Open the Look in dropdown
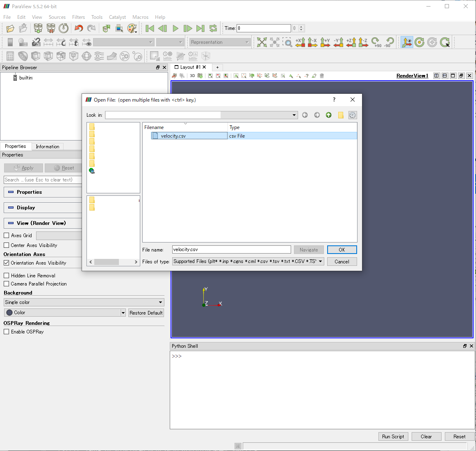Image resolution: width=476 pixels, height=451 pixels. click(x=294, y=115)
